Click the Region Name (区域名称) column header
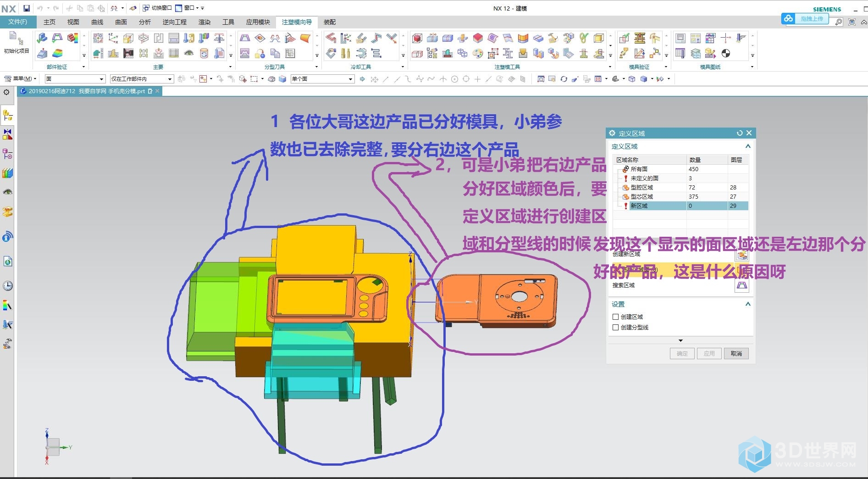The width and height of the screenshot is (868, 479). (649, 160)
